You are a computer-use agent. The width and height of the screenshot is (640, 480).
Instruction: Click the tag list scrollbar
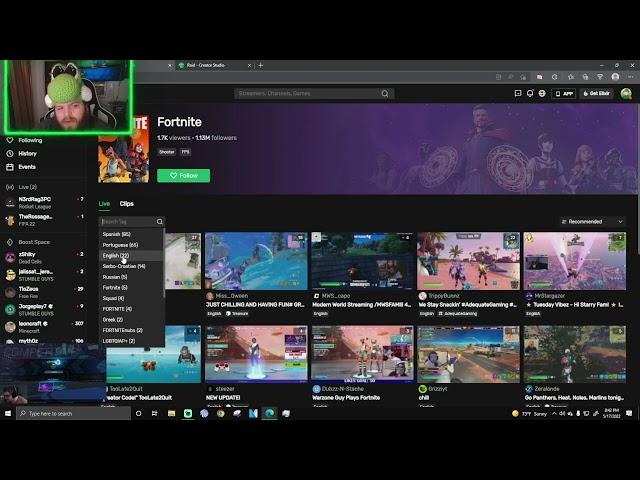coord(164,263)
